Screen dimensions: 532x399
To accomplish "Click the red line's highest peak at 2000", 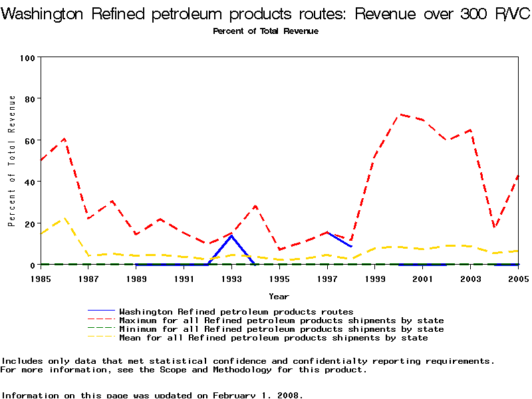I will tap(400, 114).
